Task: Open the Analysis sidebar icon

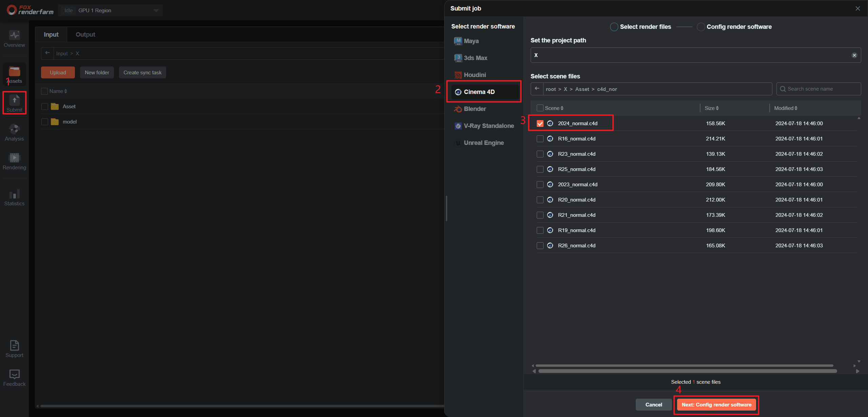Action: pyautogui.click(x=14, y=132)
